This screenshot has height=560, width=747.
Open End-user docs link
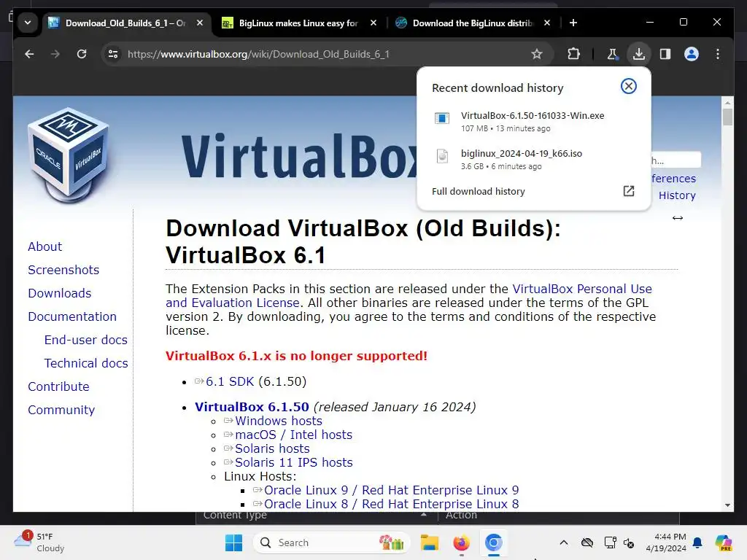pos(86,340)
